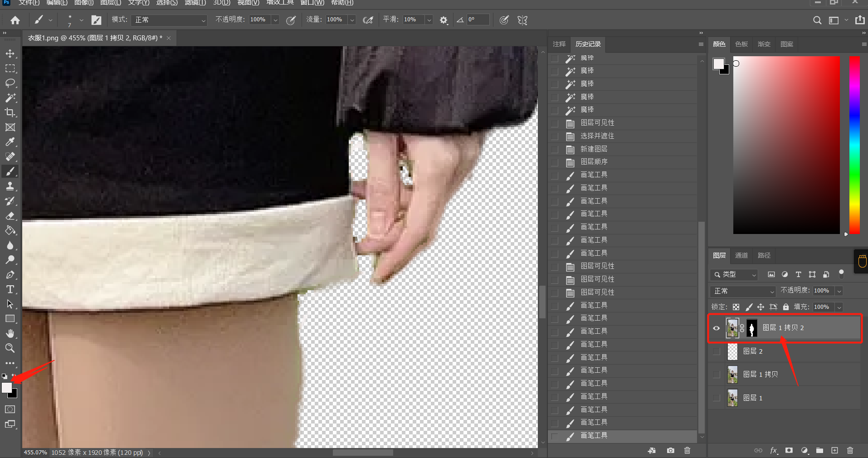Select the 新建图层 history state
Screen dimensions: 868x458
pyautogui.click(x=623, y=149)
